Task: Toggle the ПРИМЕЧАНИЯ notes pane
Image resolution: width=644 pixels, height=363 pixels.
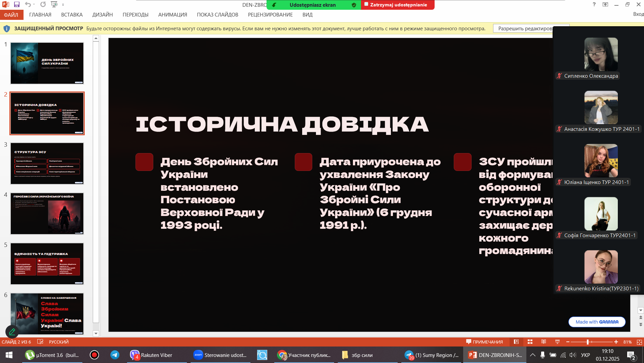Action: click(484, 342)
